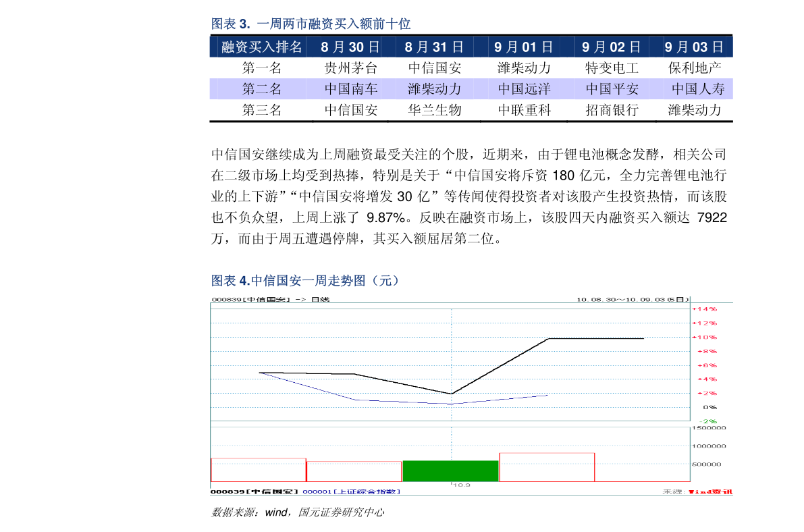Click the "1500000" volume axis label

[709, 427]
